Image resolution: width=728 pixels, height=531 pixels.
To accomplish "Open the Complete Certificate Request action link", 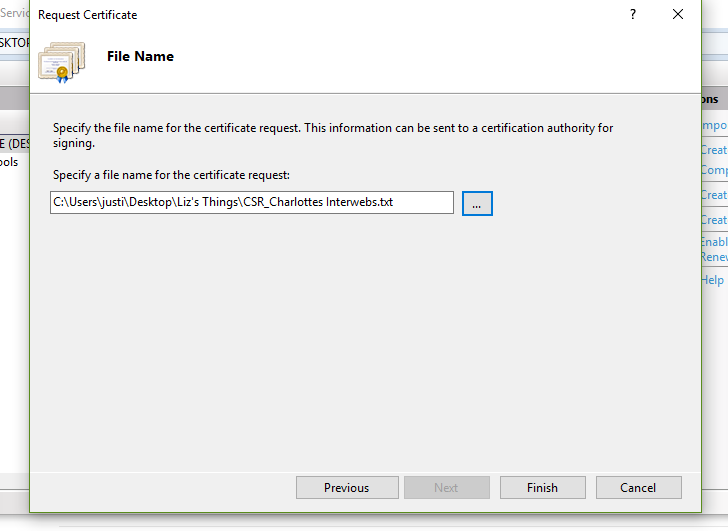I will click(713, 170).
